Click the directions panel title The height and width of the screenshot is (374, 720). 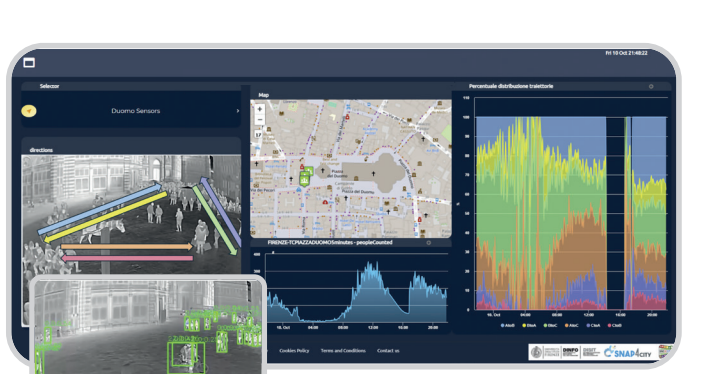pos(41,150)
